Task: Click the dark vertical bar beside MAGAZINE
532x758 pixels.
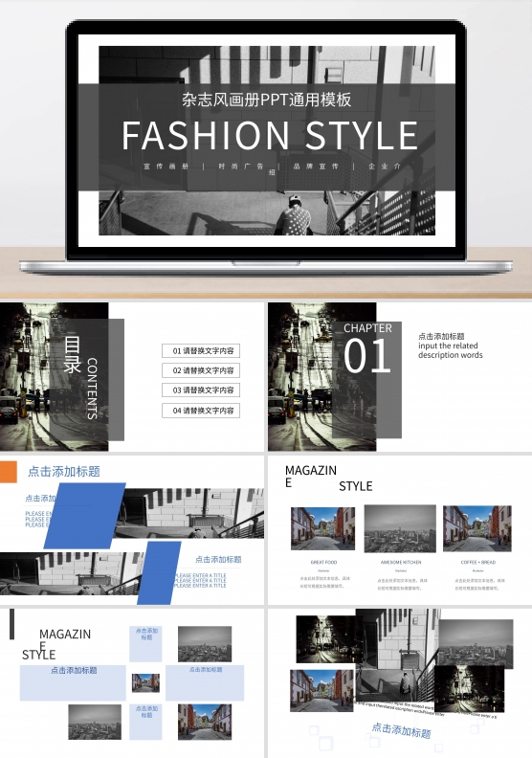Action: tap(12, 624)
